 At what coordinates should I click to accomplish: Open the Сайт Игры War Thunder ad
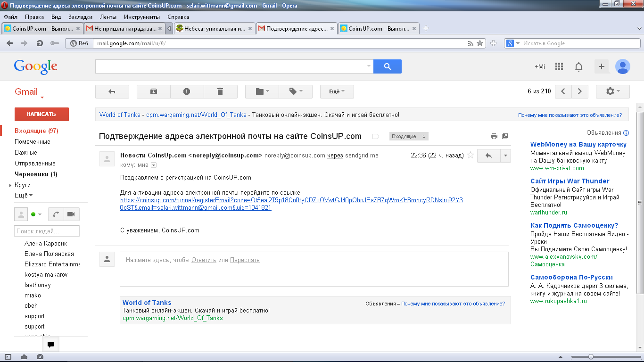coord(570,181)
